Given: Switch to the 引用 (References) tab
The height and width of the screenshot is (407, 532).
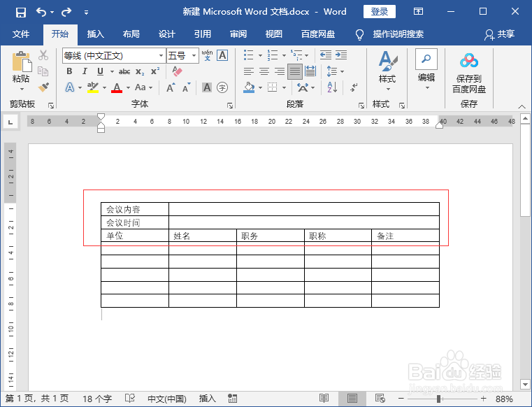Looking at the screenshot, I should pyautogui.click(x=202, y=34).
